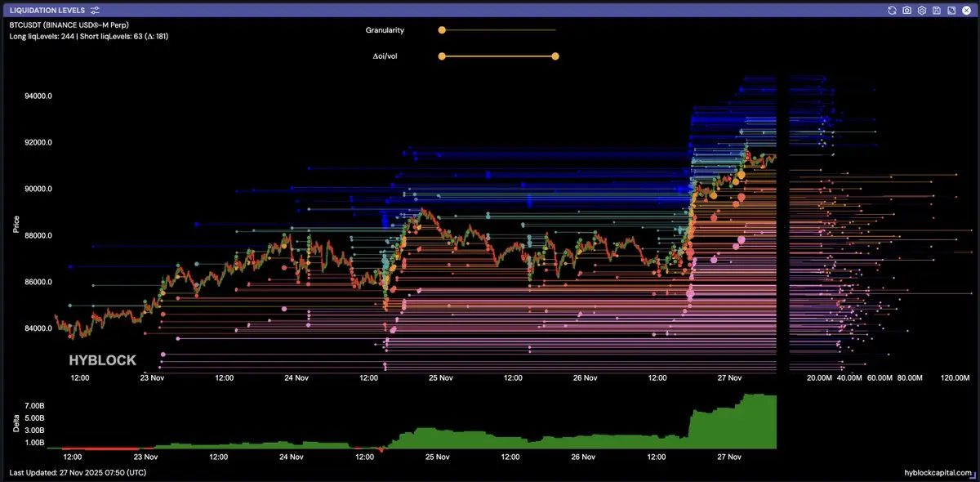This screenshot has height=482, width=980.
Task: Open widget settings via the gear icon
Action: click(x=921, y=10)
